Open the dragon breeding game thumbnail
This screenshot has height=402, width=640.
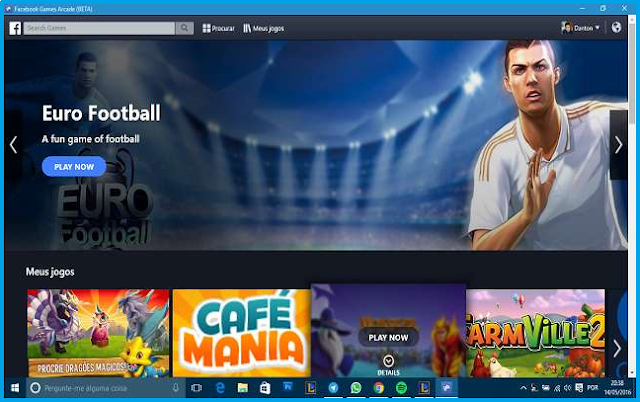98,333
